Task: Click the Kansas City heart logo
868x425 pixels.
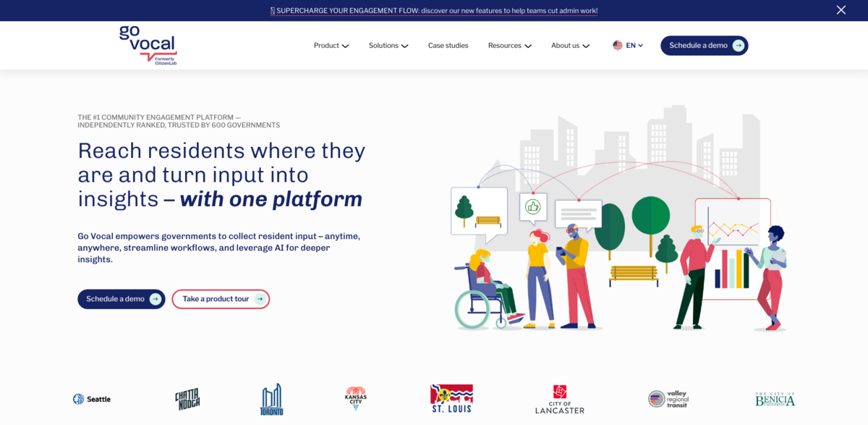Action: [354, 399]
